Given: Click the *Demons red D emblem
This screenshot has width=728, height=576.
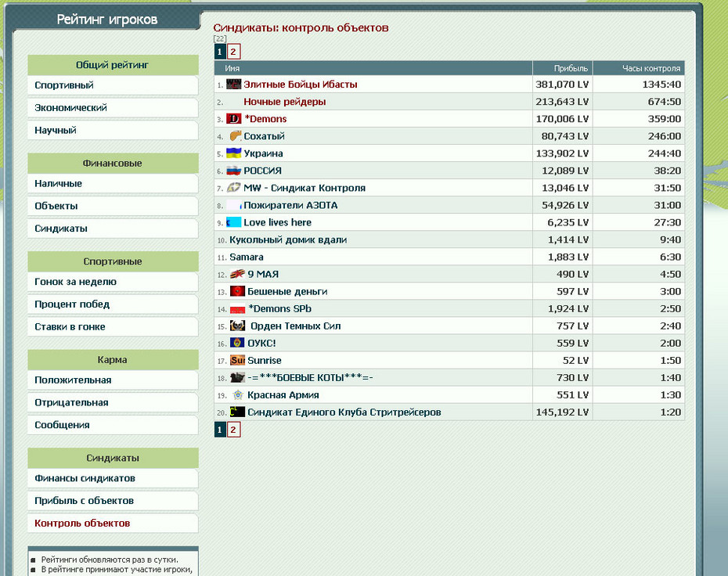Looking at the screenshot, I should pyautogui.click(x=233, y=118).
